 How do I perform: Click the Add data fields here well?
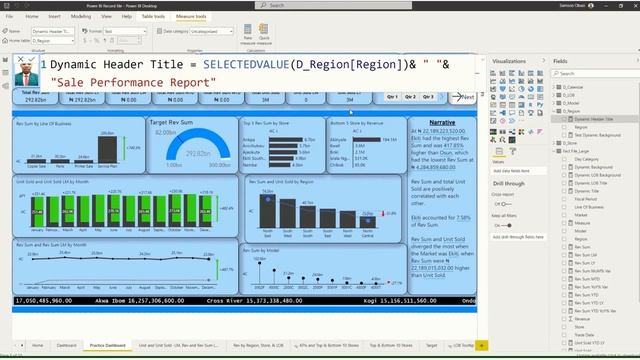click(x=518, y=171)
